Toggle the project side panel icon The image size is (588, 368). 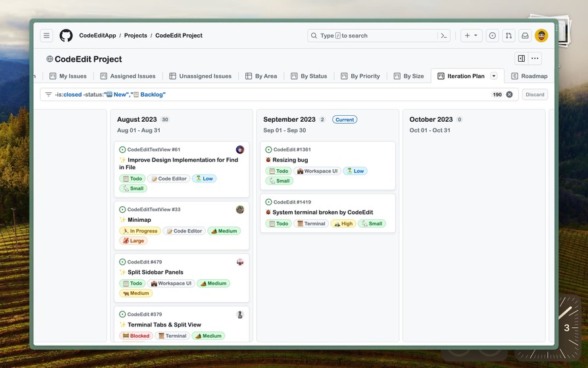click(x=522, y=58)
